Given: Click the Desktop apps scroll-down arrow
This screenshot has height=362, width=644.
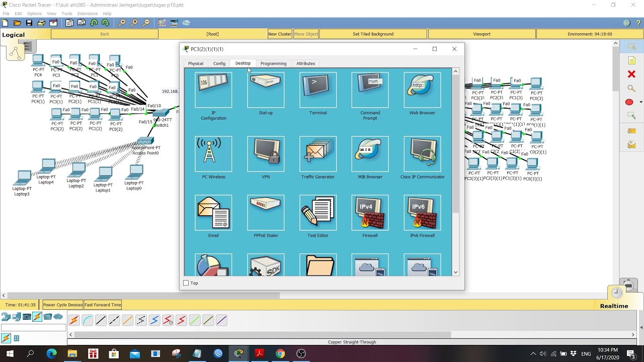Looking at the screenshot, I should pyautogui.click(x=455, y=273).
